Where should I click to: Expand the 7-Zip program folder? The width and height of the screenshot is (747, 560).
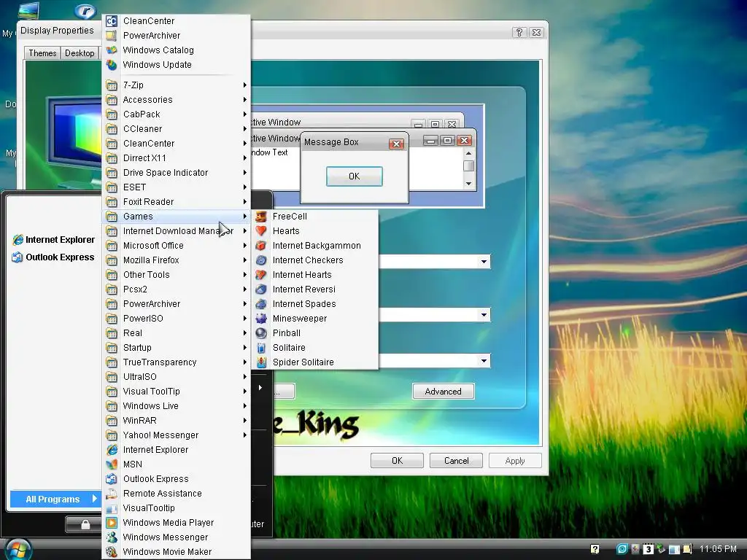coord(177,85)
